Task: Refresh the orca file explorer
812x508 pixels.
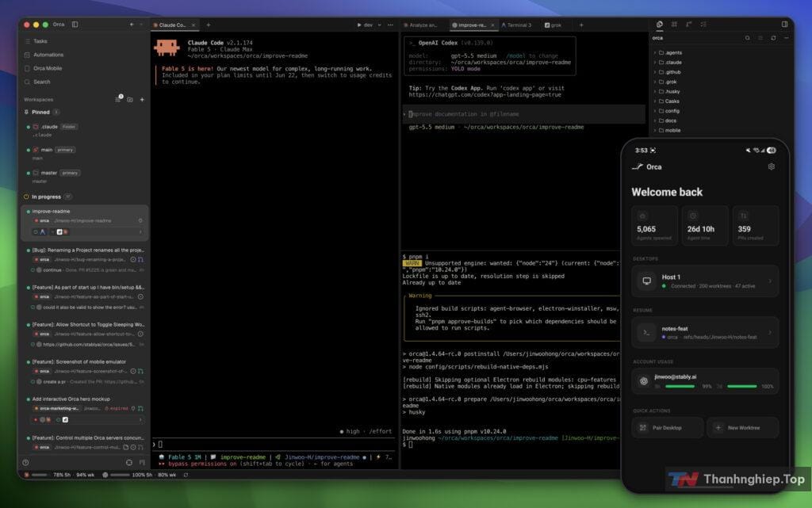Action: (774, 38)
